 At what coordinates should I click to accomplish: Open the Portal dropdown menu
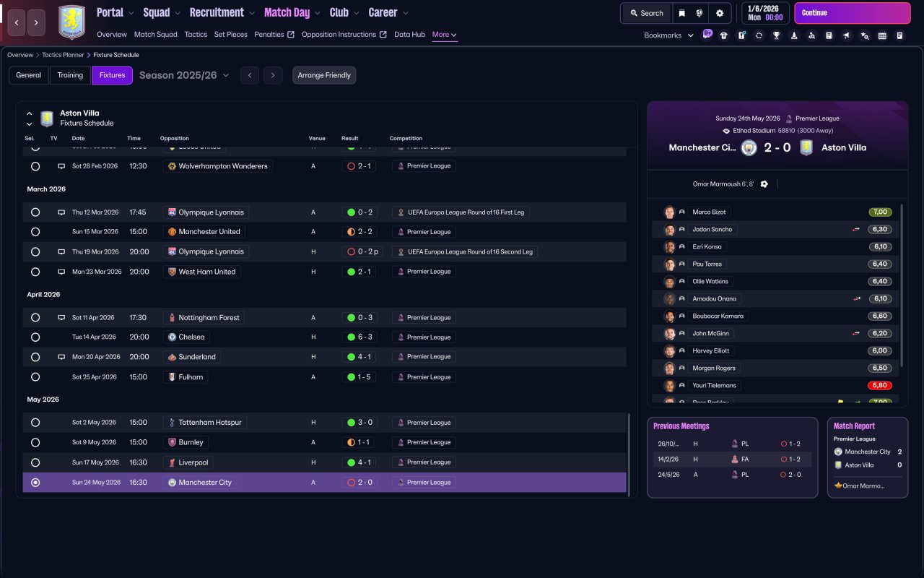tap(115, 12)
